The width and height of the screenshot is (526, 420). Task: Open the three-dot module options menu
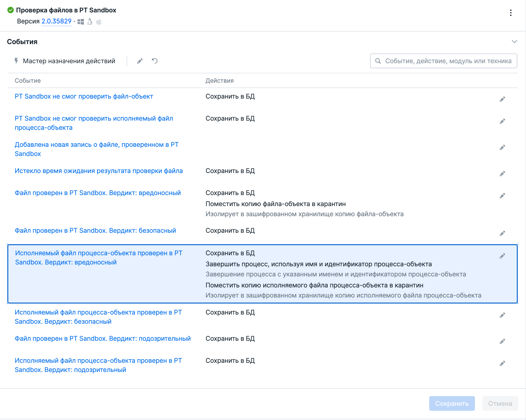(510, 13)
